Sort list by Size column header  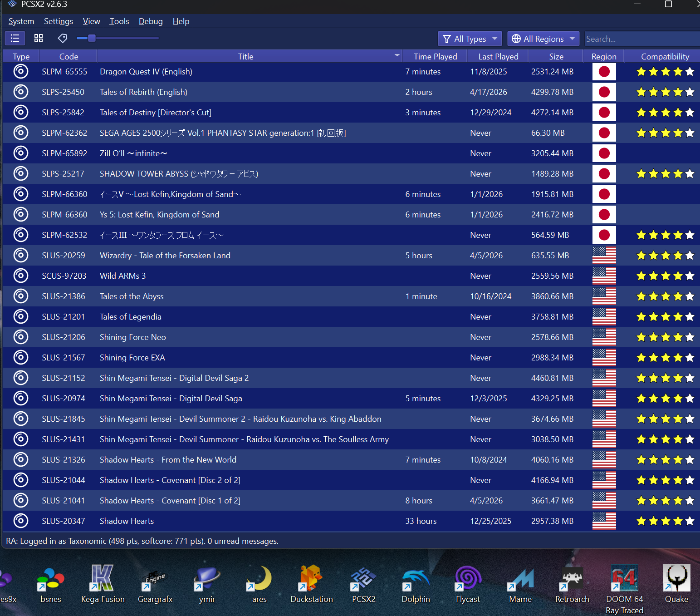point(556,56)
